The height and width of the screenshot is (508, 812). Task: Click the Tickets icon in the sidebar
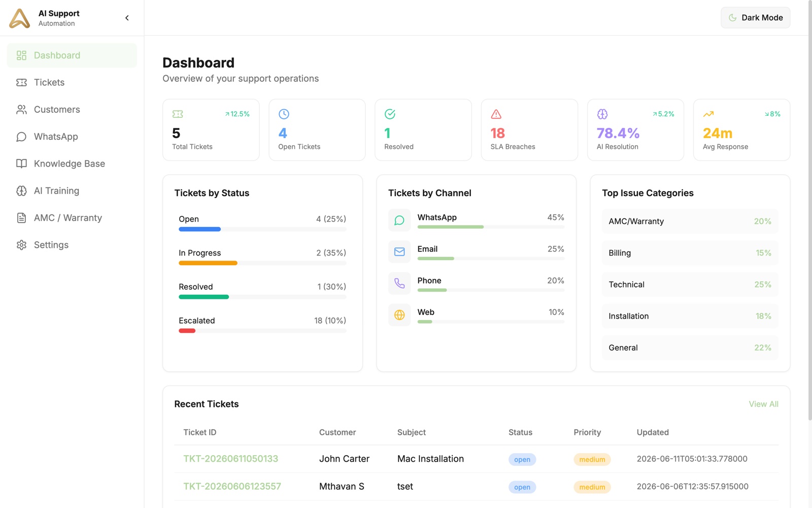(x=21, y=82)
